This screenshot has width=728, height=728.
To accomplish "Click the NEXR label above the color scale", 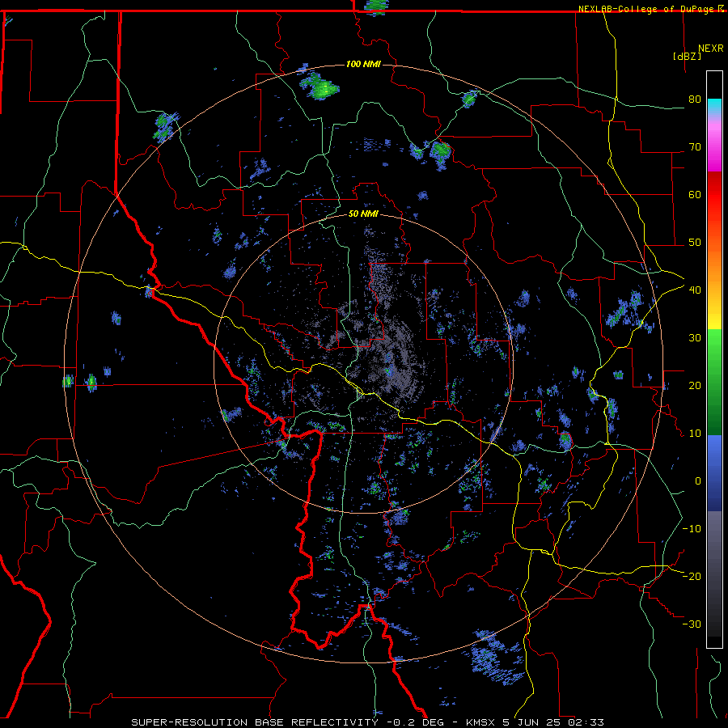I will 711,49.
